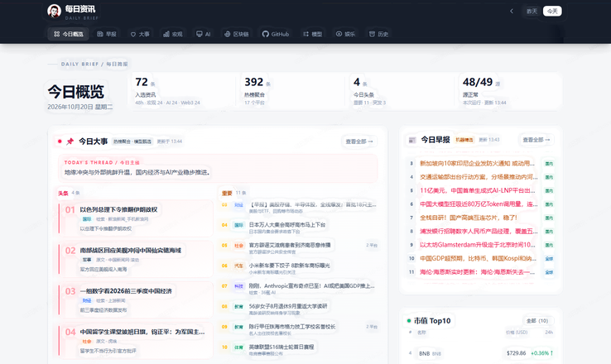Open the 娱乐 nav tab
Viewport: 611px width, 364px height.
click(x=345, y=34)
